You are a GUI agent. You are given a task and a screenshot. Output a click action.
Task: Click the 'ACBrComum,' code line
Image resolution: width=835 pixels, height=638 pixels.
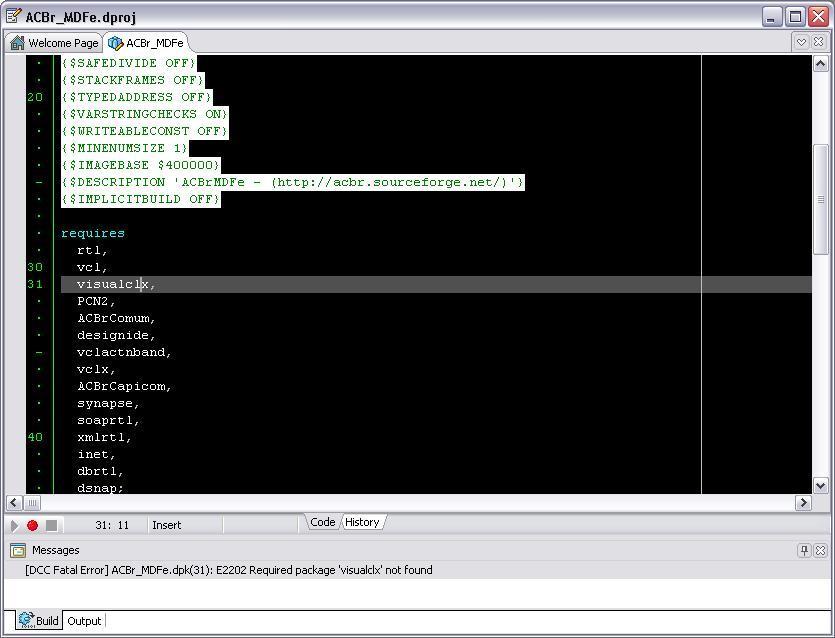116,318
